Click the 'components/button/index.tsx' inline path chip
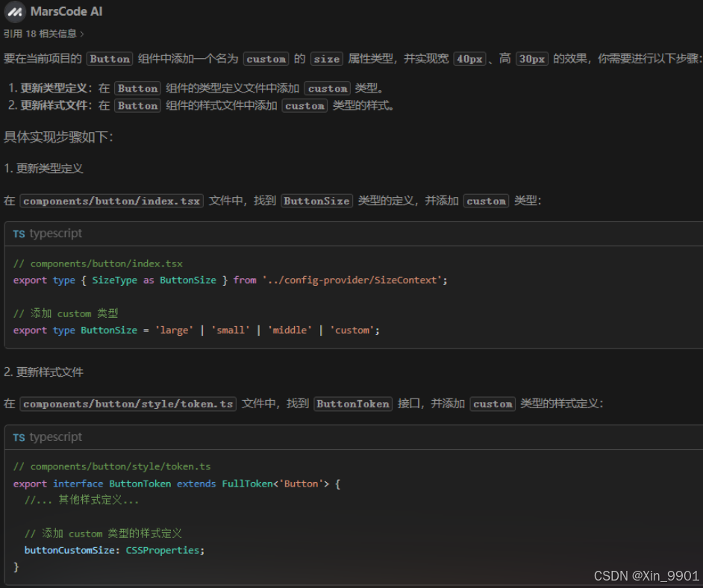The height and width of the screenshot is (588, 703). [x=112, y=201]
